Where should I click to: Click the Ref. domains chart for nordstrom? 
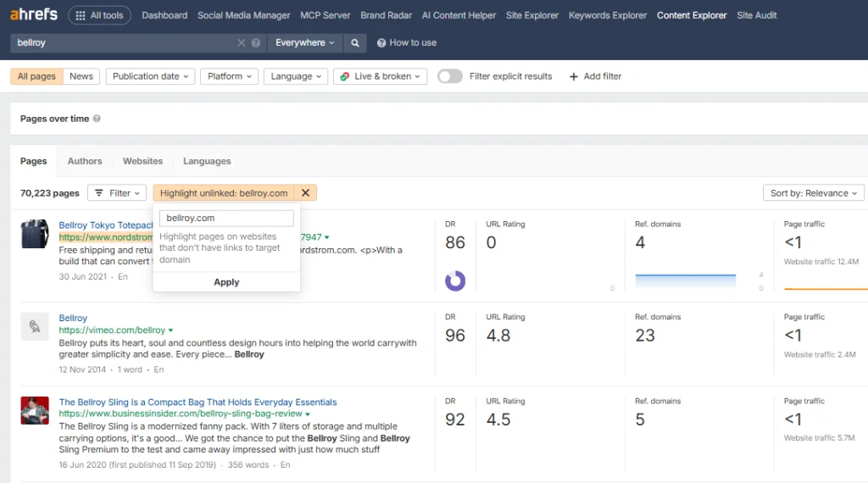point(685,281)
